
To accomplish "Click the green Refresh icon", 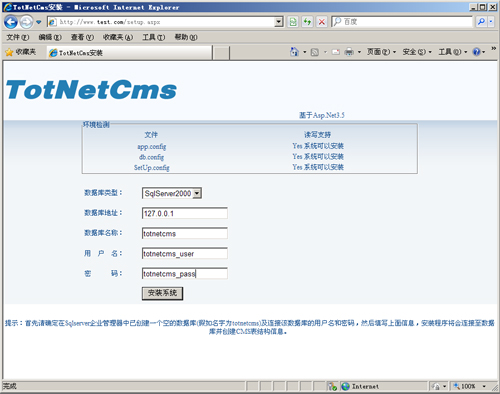I will [307, 22].
